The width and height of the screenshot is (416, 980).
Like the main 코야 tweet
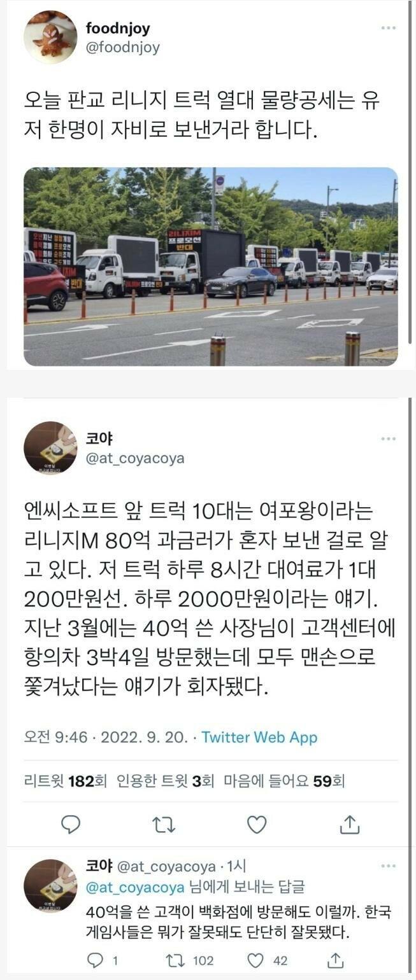tap(256, 825)
